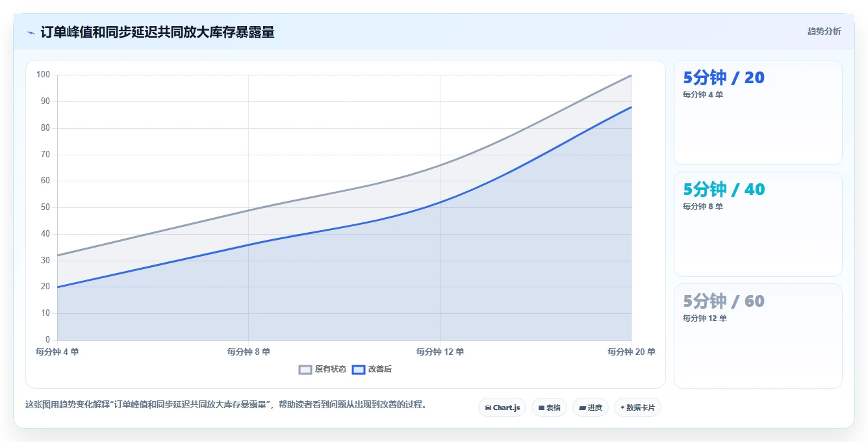The image size is (868, 442).
Task: Click the y-axis value 0
Action: click(47, 340)
